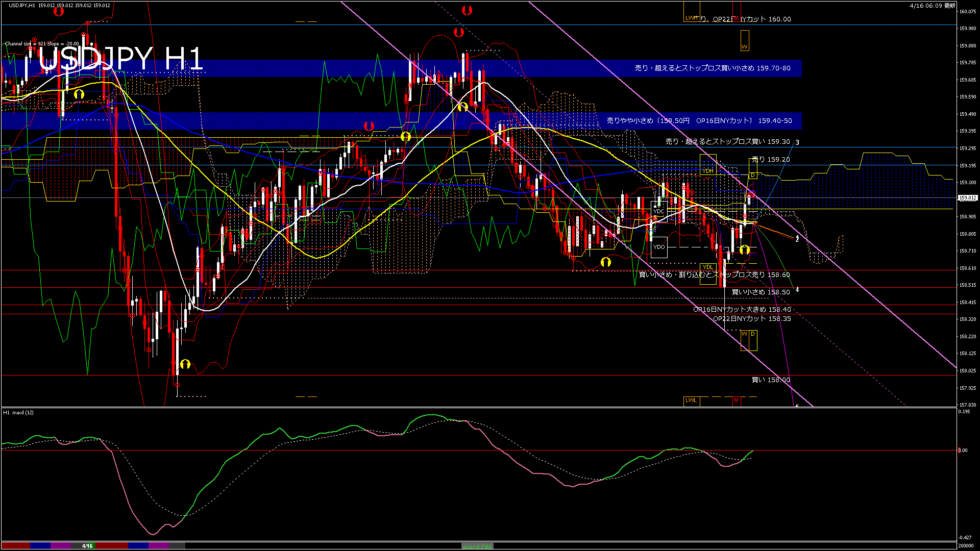The height and width of the screenshot is (551, 980).
Task: Select the yellow Omega marker near the 158.10 low
Action: pos(185,364)
